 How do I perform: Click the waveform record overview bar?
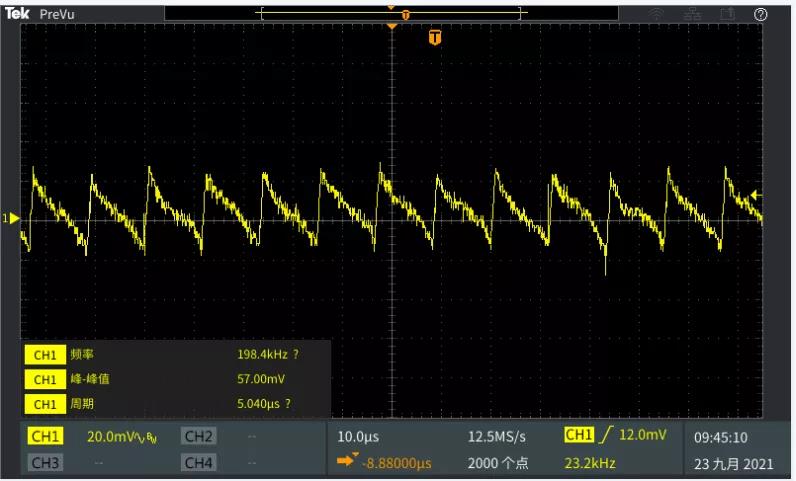(x=391, y=13)
